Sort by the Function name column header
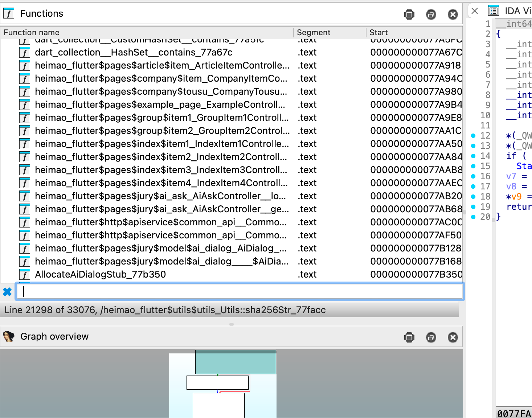 pos(147,33)
